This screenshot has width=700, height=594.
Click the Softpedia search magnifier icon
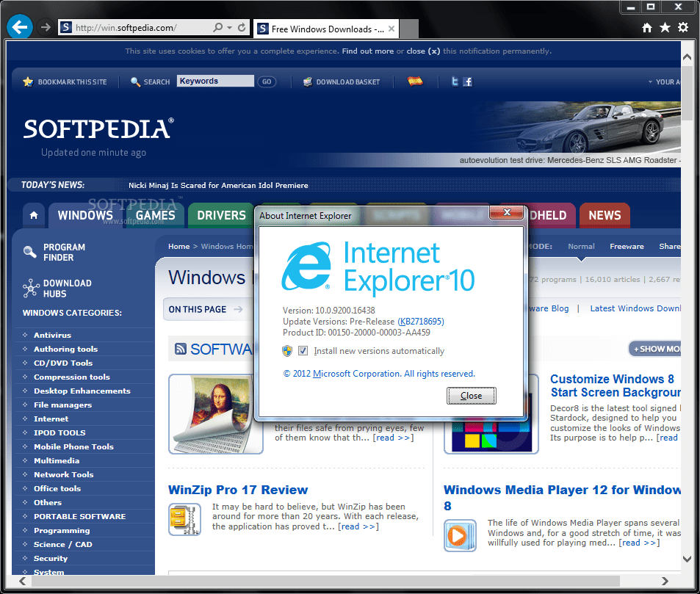[135, 82]
